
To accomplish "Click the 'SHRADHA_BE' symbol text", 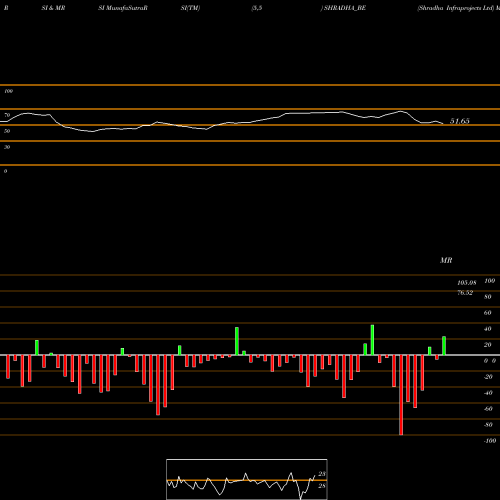I will click(345, 8).
